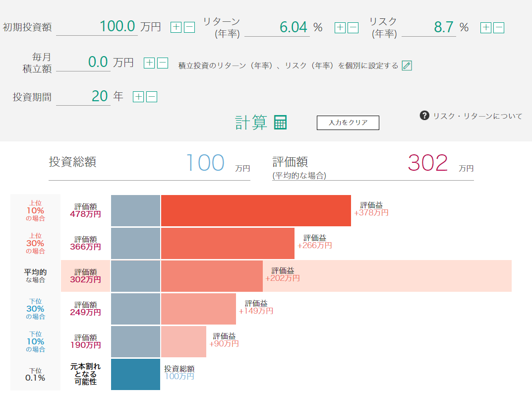
Task: Click the 評価益 +149万円 label
Action: [256, 307]
